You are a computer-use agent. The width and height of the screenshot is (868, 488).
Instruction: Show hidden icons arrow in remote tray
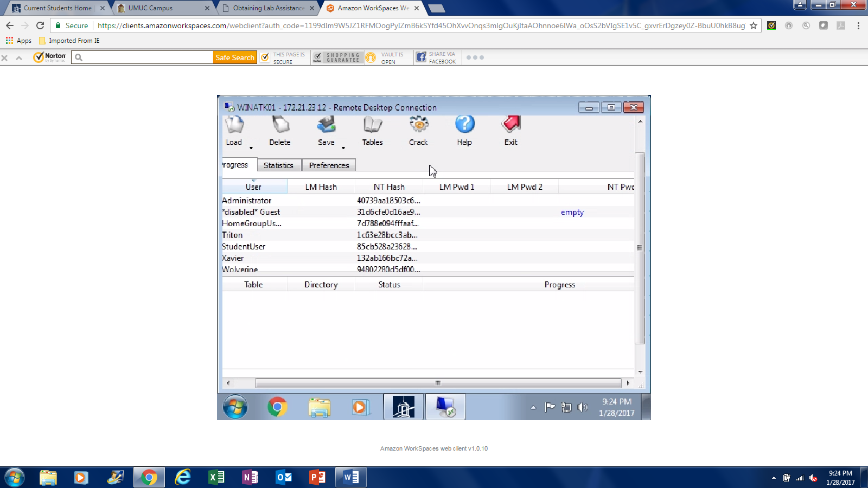click(x=533, y=407)
